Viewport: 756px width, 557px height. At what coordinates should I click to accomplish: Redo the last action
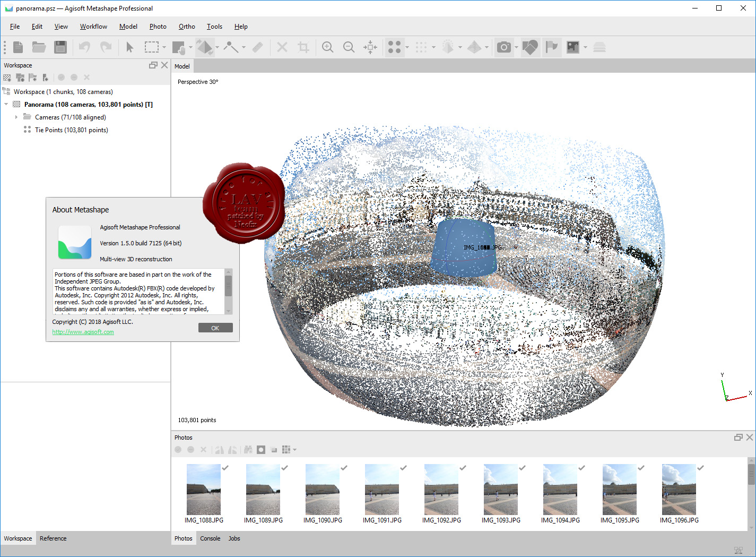click(106, 47)
